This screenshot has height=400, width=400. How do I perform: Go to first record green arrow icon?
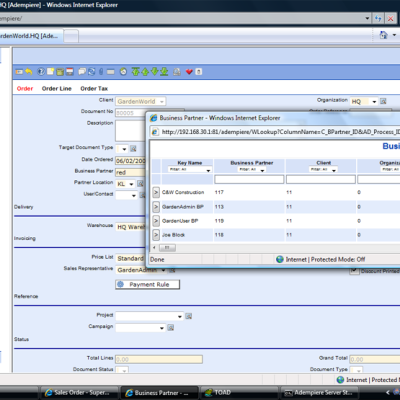coord(135,71)
